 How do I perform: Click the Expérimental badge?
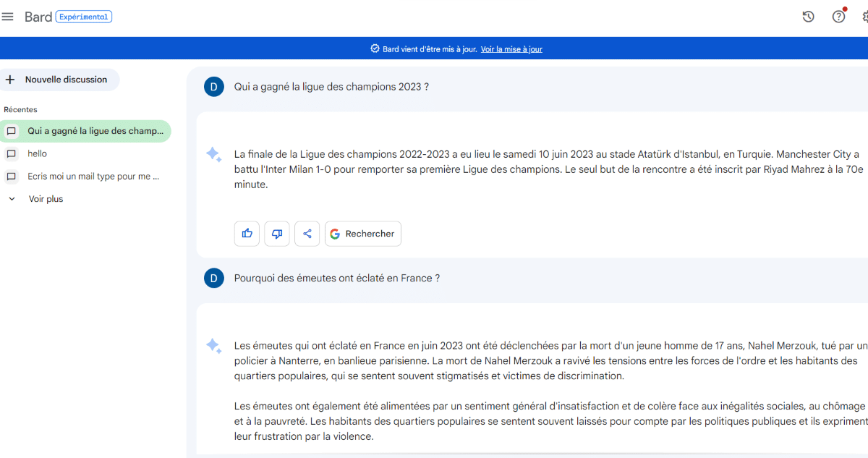[x=84, y=17]
